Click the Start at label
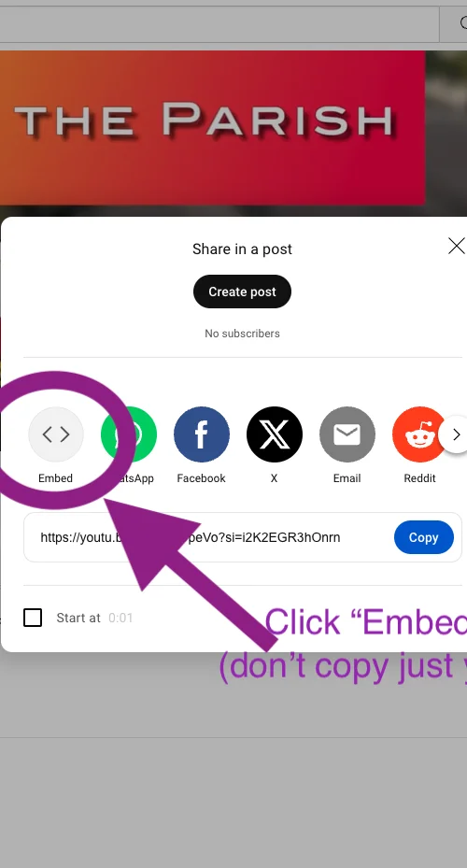Image resolution: width=467 pixels, height=868 pixels. click(x=78, y=618)
